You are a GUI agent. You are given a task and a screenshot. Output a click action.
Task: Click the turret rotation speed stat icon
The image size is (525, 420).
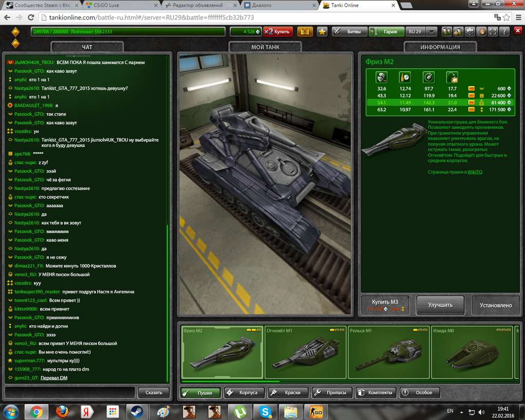429,77
